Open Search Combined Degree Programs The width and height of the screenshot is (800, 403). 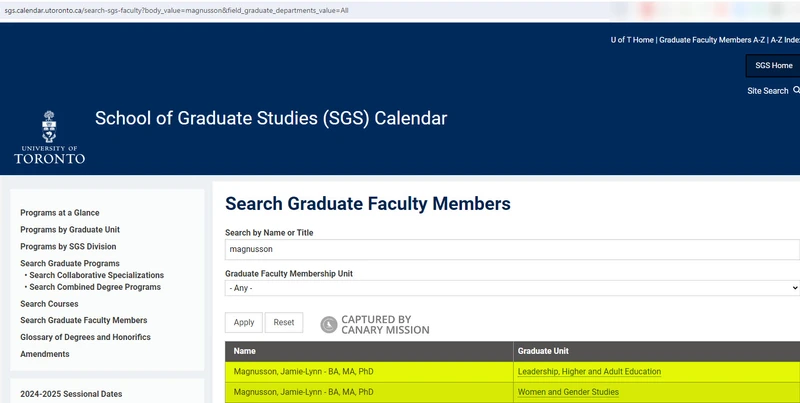click(x=95, y=287)
